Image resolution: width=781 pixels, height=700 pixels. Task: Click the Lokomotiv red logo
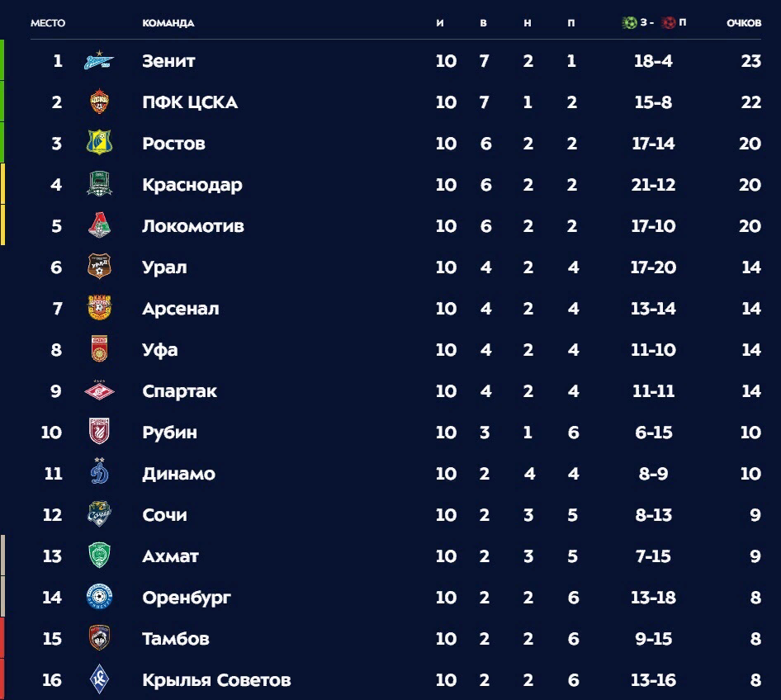click(x=99, y=225)
